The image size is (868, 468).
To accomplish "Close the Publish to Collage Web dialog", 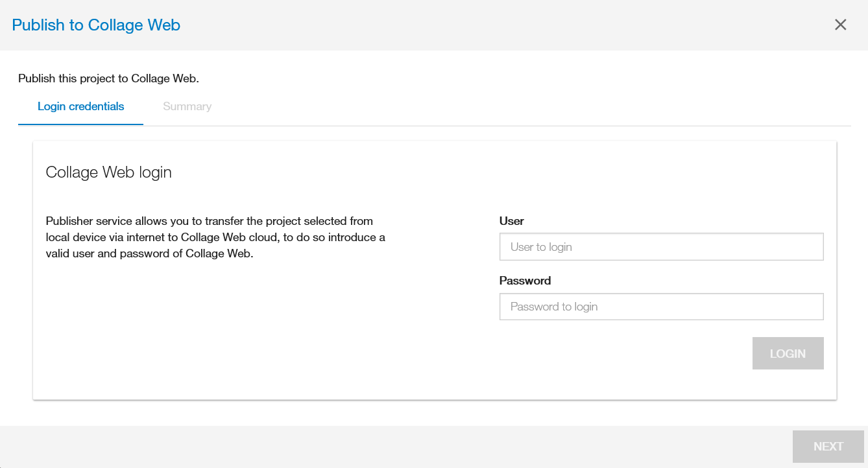I will [x=841, y=25].
